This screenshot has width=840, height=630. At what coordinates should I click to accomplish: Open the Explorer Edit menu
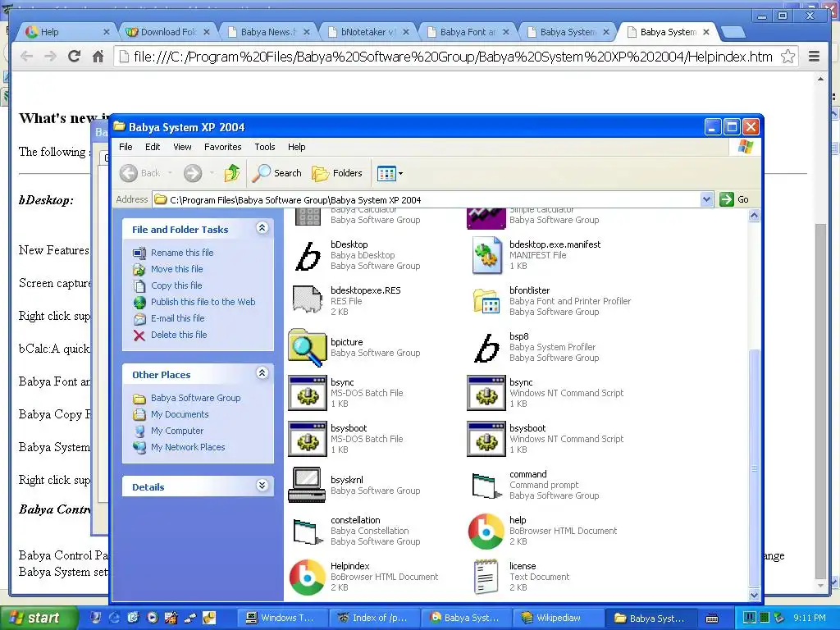[x=153, y=147]
